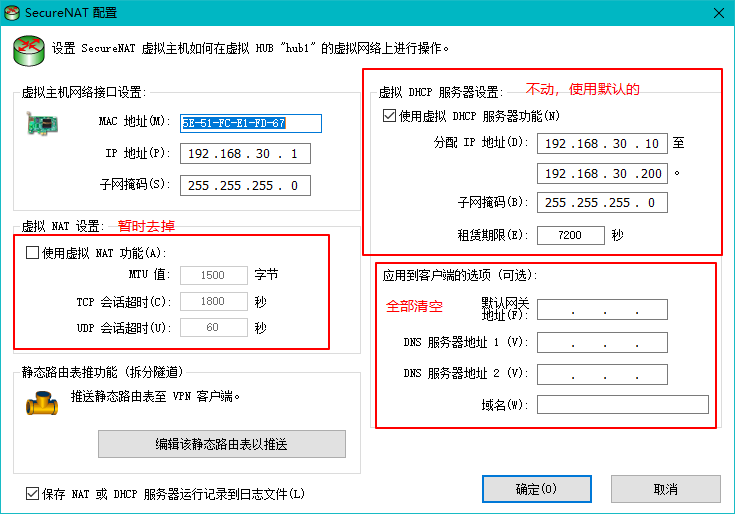
Task: Click the UDP session timeout field
Action: click(x=214, y=328)
